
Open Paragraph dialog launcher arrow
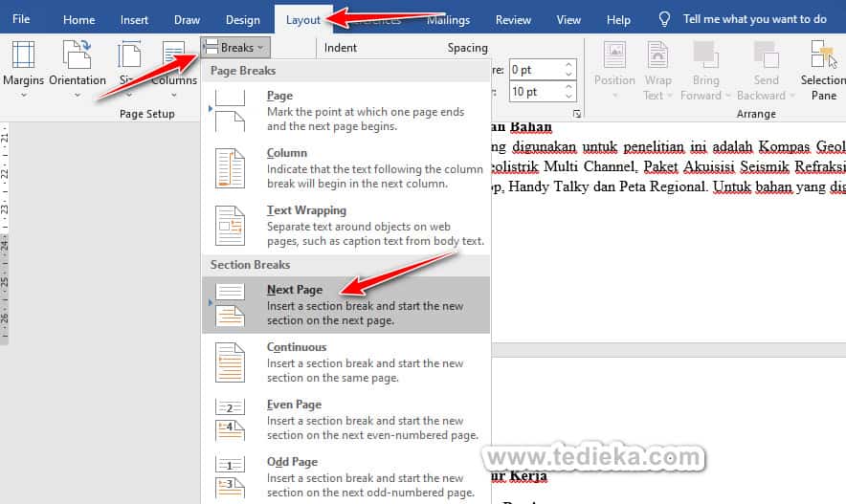coord(576,112)
